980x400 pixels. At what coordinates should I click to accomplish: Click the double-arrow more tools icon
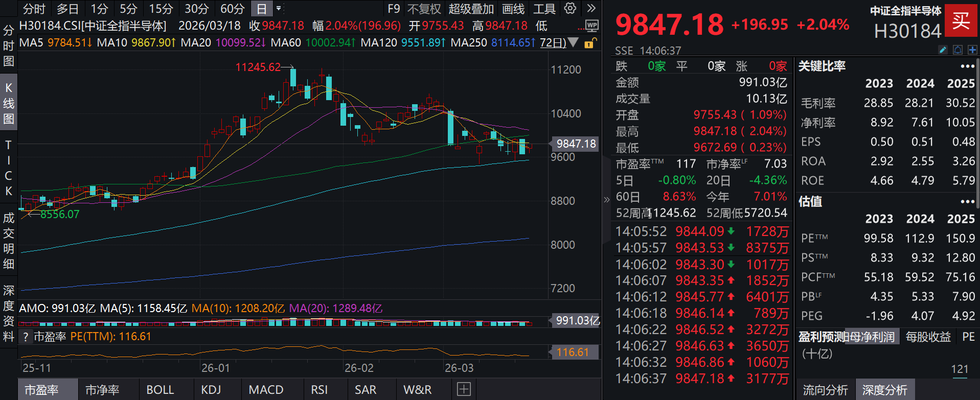click(591, 9)
